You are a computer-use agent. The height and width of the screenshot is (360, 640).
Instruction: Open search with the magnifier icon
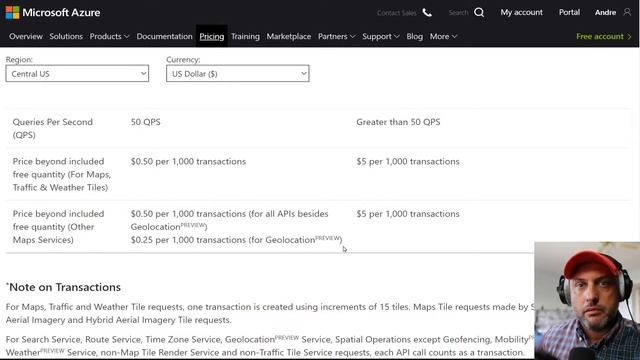coord(479,13)
